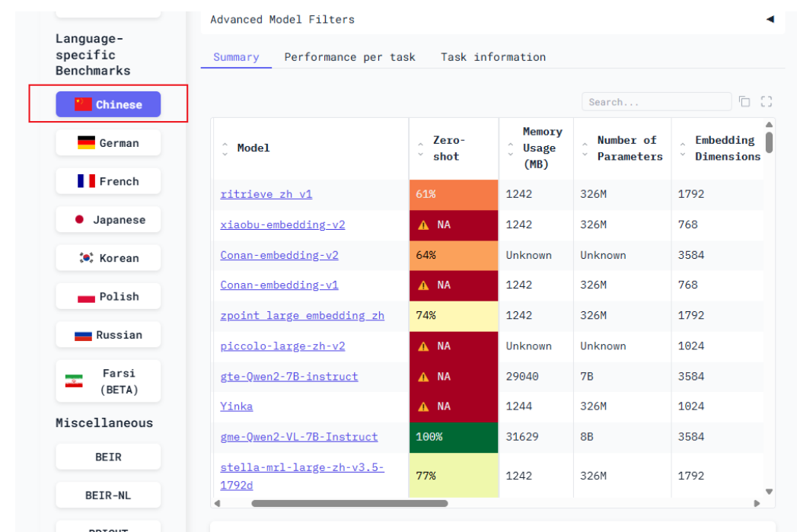Viewport: 797px width, 532px height.
Task: Sort by Number of Parameters arrows
Action: pos(585,148)
